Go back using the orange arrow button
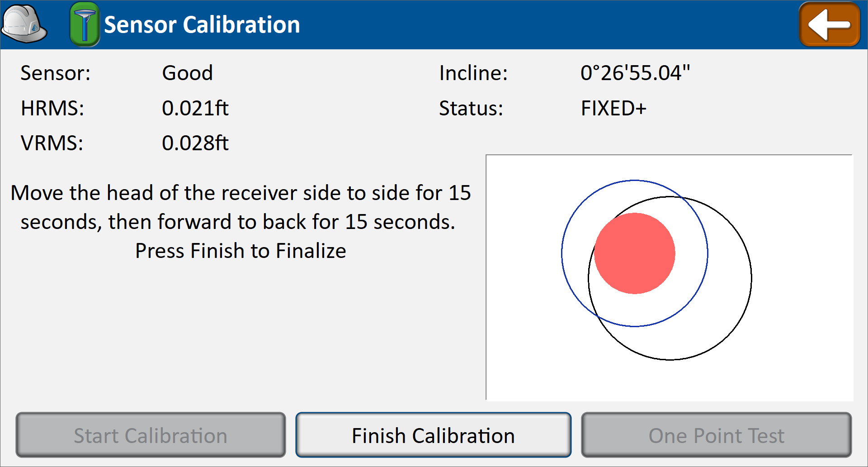 [829, 24]
